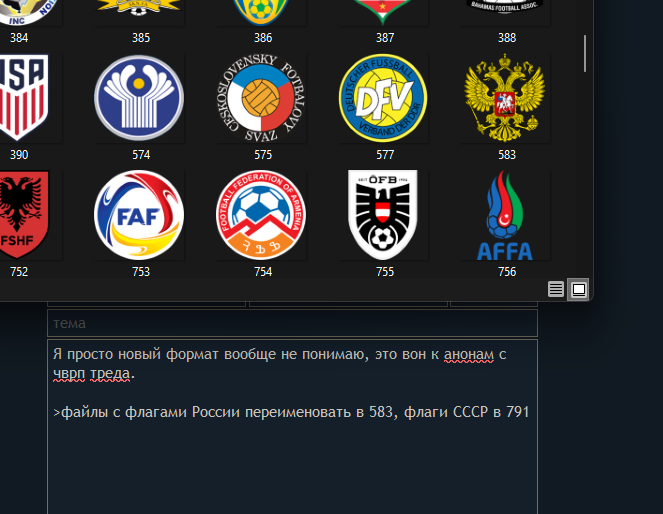
Task: Select the Russian eagle emblem 583
Action: (505, 98)
